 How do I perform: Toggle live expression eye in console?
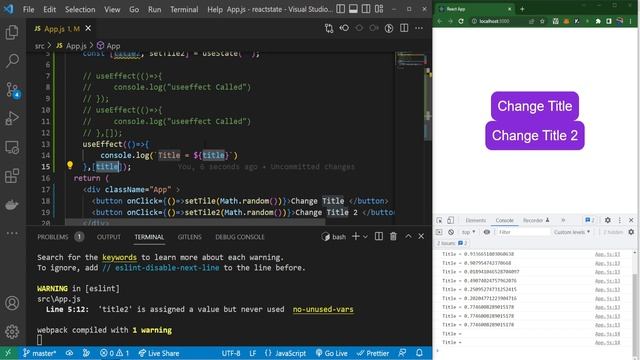pos(487,232)
